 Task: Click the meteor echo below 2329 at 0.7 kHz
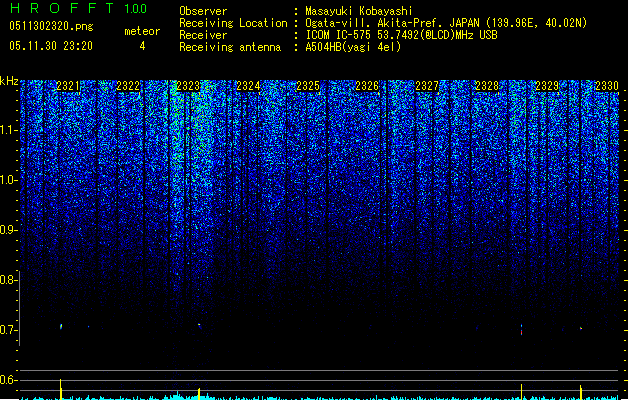click(x=580, y=328)
